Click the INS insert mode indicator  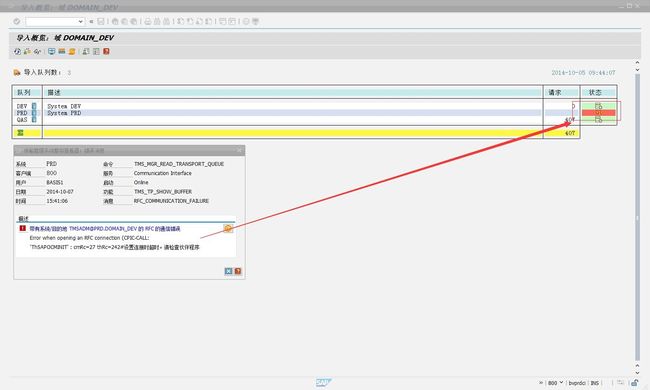click(594, 383)
